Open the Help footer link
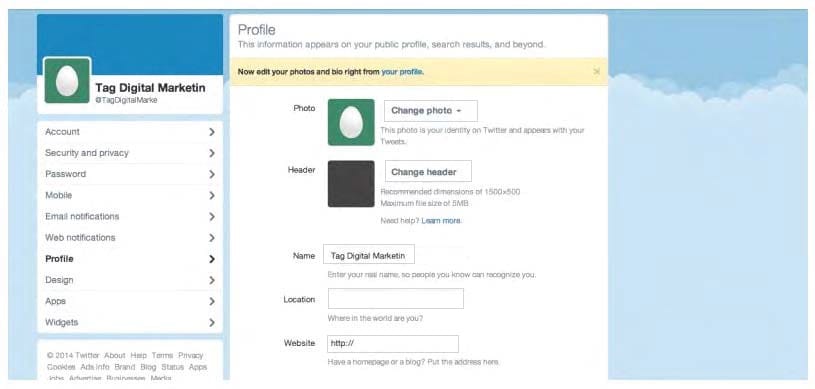The height and width of the screenshot is (389, 815). 138,355
